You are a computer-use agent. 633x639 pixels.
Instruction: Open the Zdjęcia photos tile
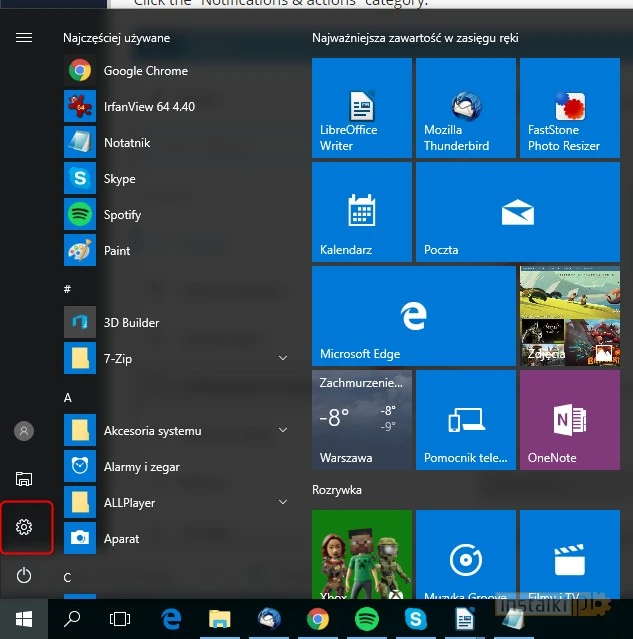click(x=569, y=316)
